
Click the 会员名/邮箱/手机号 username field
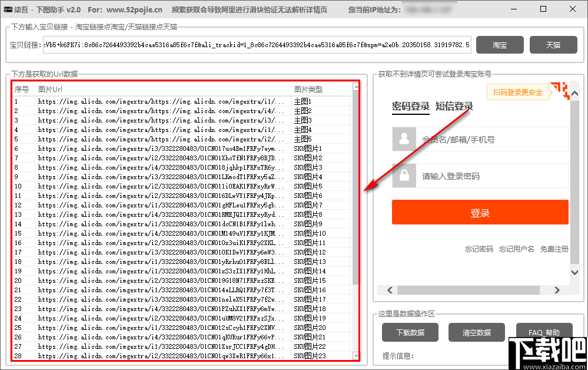[x=492, y=139]
